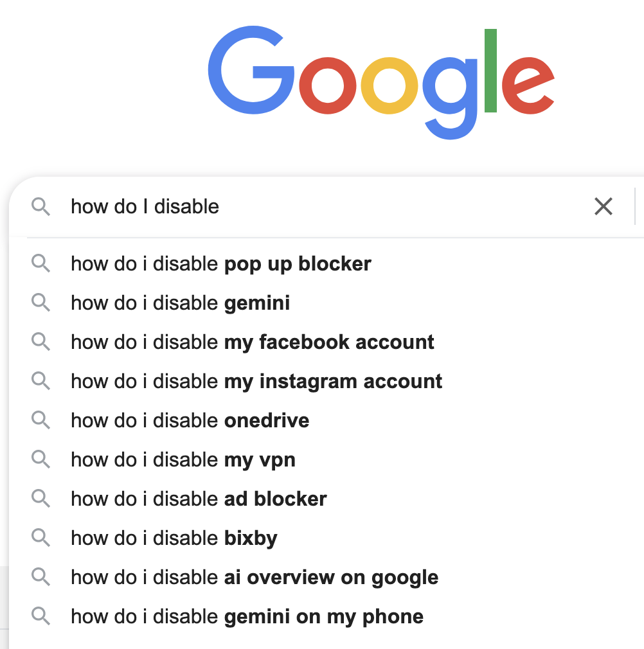
Task: Choose the 'how do i disable onedrive' suggestion
Action: [x=326, y=420]
